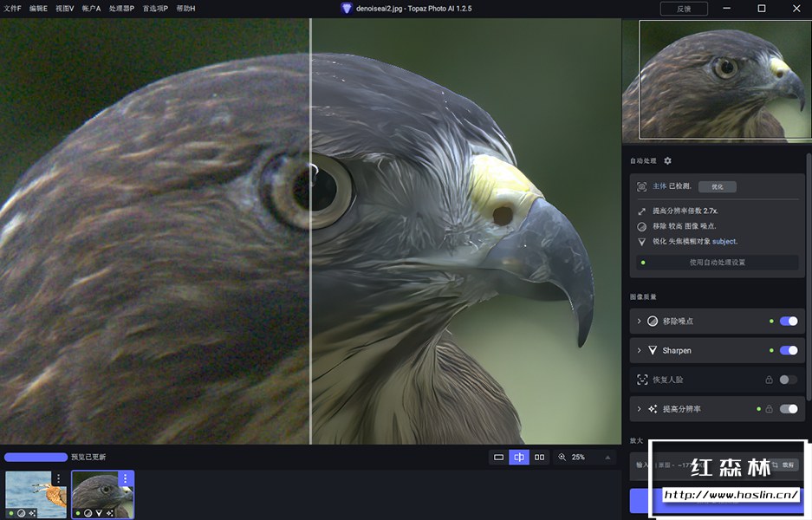The width and height of the screenshot is (812, 520).
Task: Select the split view mode icon
Action: [x=519, y=457]
